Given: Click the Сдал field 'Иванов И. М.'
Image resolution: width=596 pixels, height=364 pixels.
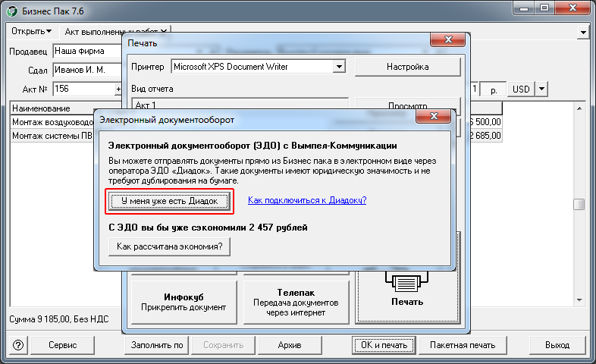Looking at the screenshot, I should pos(87,70).
